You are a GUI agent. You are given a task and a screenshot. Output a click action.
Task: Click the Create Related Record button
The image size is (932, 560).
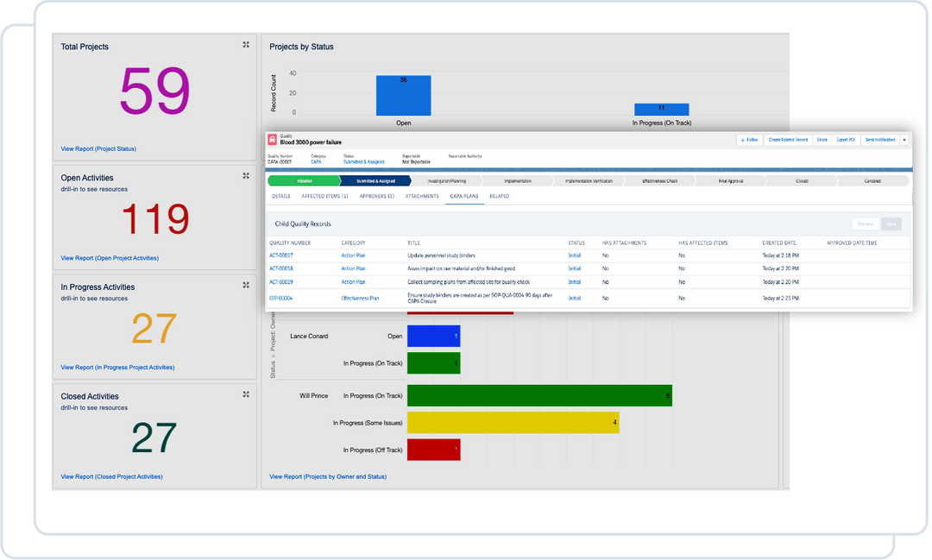pos(790,139)
